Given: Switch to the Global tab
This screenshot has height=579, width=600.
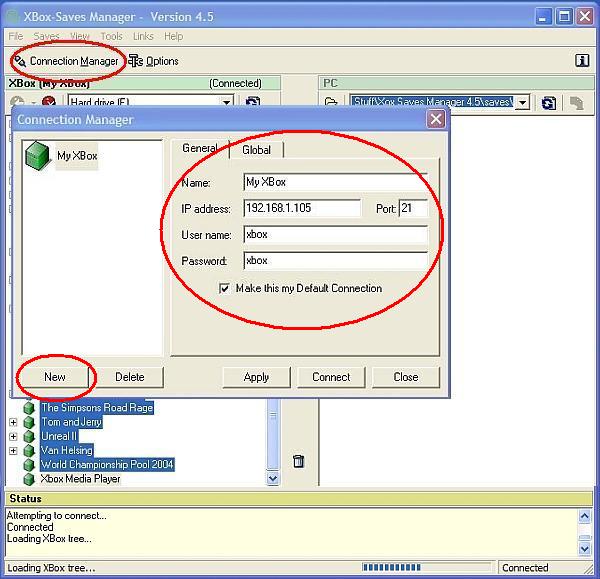Looking at the screenshot, I should pyautogui.click(x=256, y=150).
